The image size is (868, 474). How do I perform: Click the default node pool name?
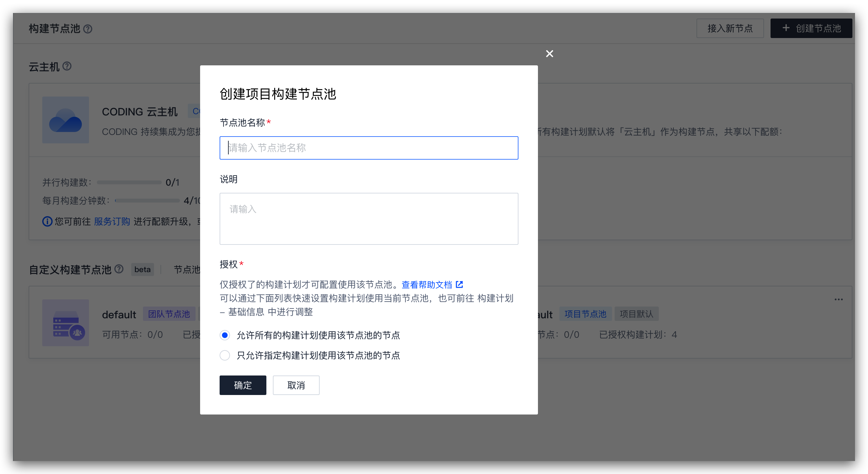(x=119, y=315)
